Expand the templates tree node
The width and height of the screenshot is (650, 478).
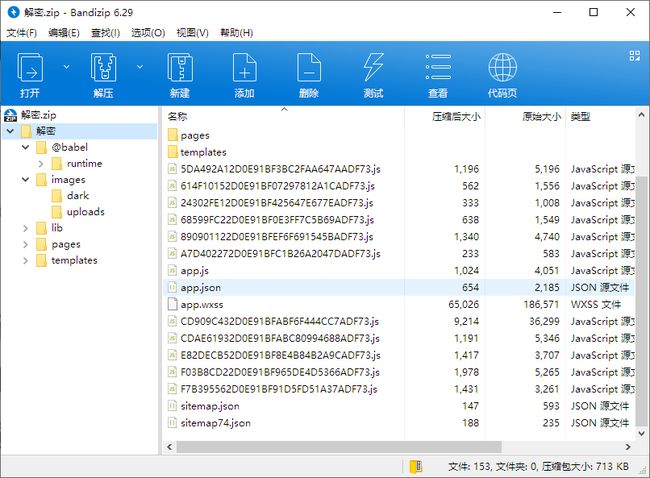coord(25,260)
